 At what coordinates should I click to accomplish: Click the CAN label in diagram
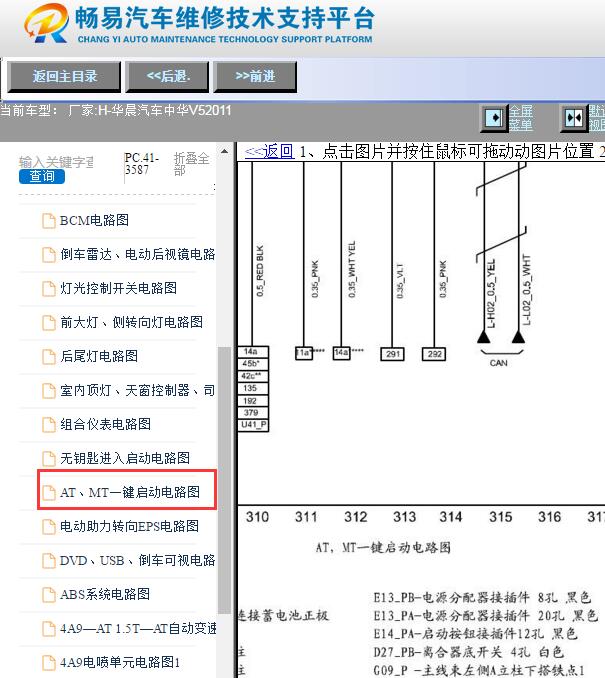[498, 363]
